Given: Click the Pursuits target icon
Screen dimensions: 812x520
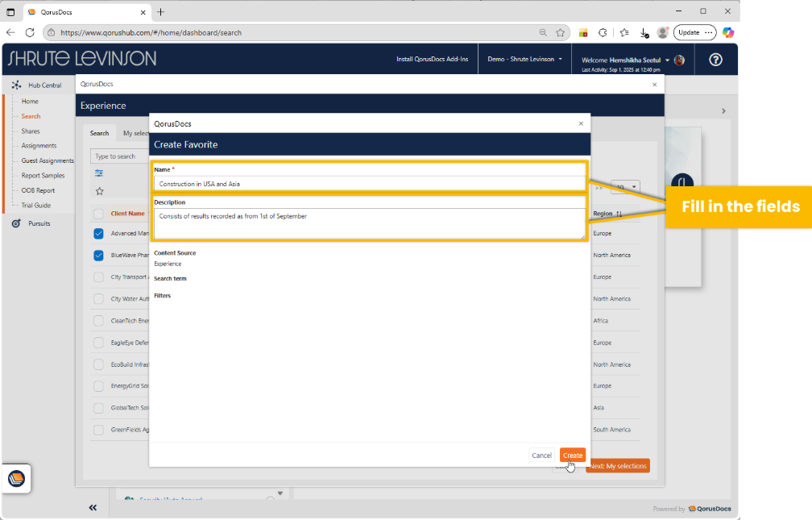Looking at the screenshot, I should tap(16, 223).
